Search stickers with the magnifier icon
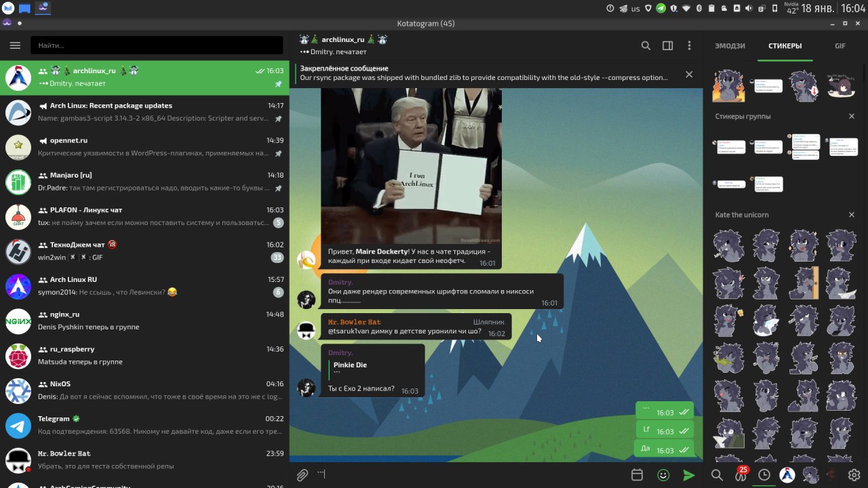The height and width of the screenshot is (488, 868). click(717, 475)
